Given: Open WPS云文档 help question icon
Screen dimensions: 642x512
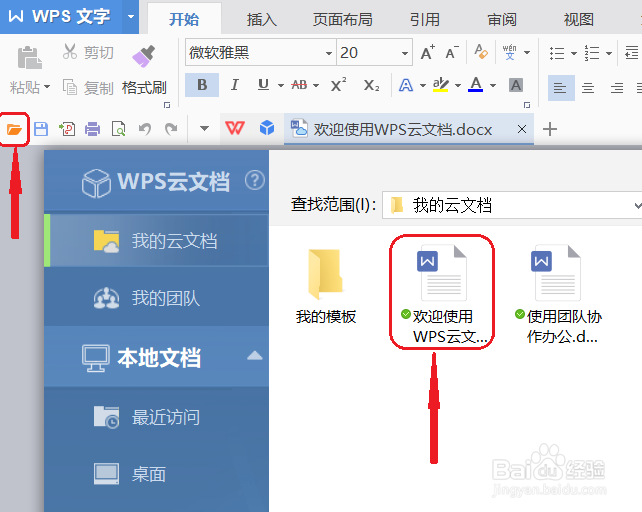Looking at the screenshot, I should coord(255,180).
